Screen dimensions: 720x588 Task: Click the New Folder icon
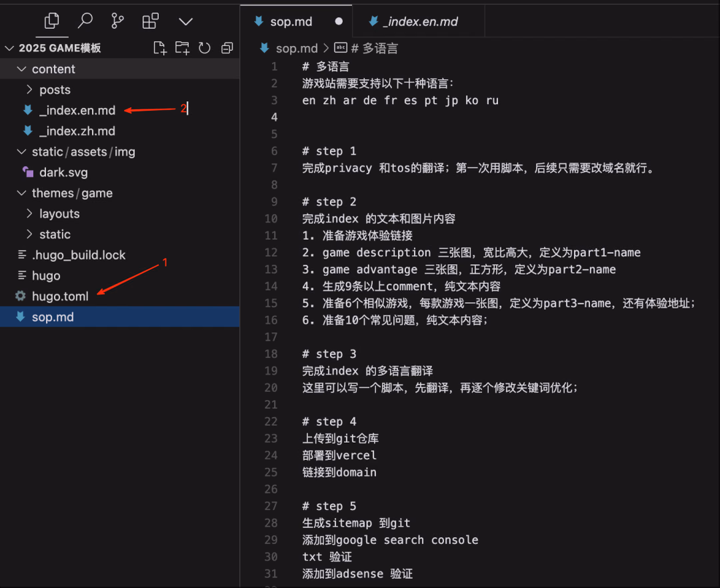pos(182,48)
